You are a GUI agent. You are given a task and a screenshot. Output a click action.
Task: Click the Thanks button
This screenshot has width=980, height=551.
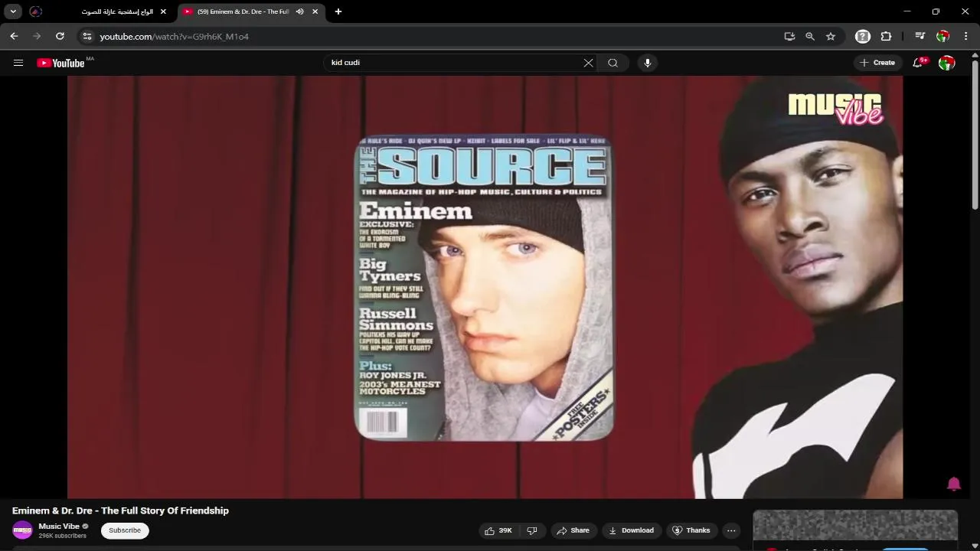(x=691, y=530)
